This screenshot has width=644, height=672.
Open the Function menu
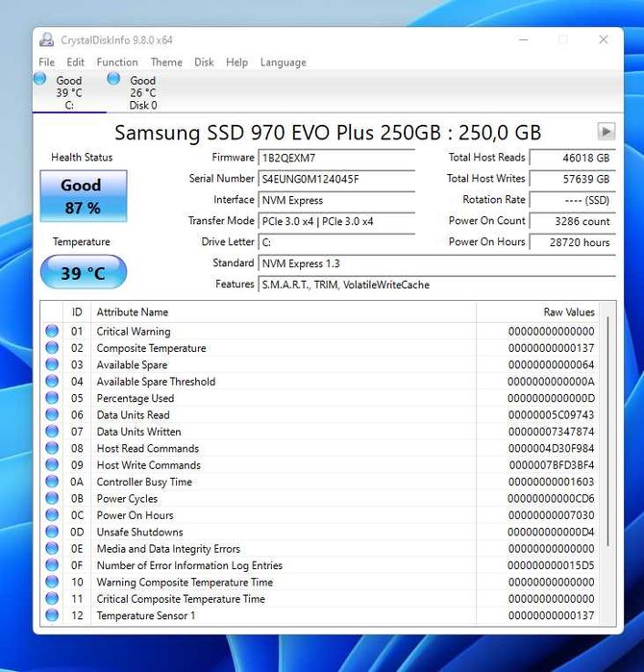click(x=117, y=62)
